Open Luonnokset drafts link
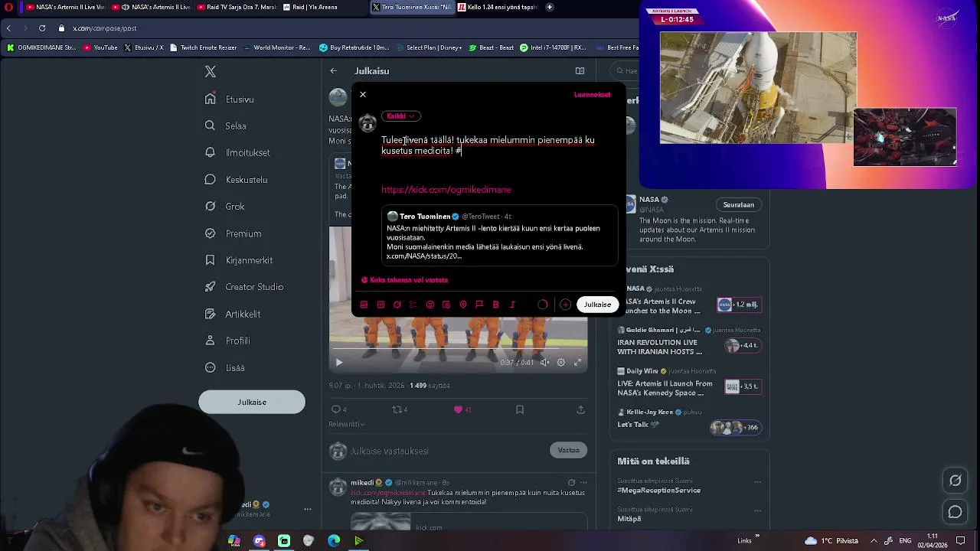This screenshot has height=551, width=980. tap(592, 95)
